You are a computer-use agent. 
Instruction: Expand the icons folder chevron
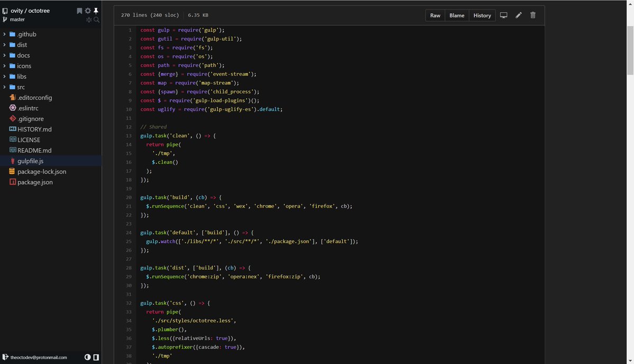click(5, 66)
